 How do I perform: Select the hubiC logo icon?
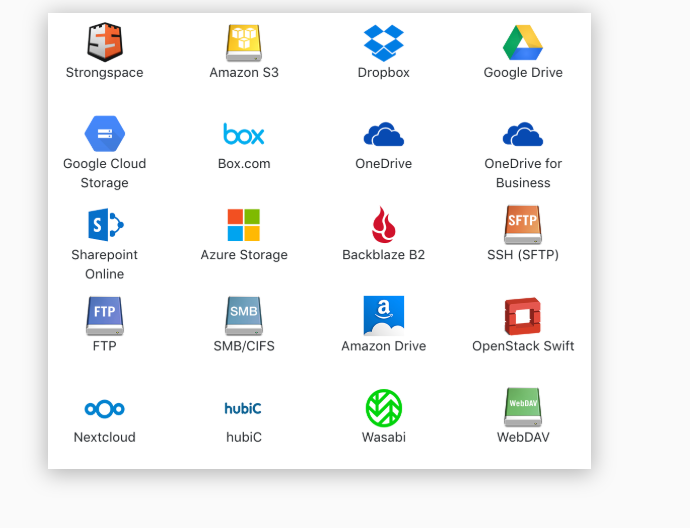[243, 408]
